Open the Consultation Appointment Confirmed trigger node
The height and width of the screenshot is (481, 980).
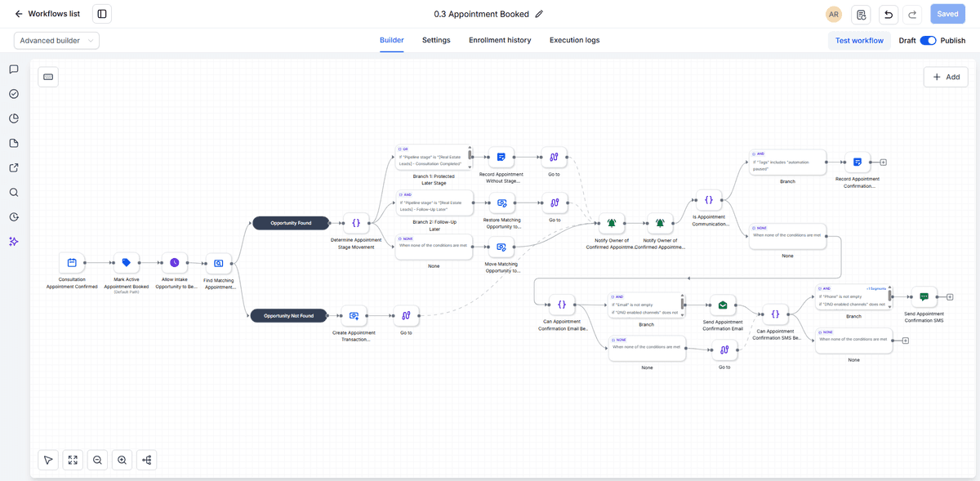point(72,263)
